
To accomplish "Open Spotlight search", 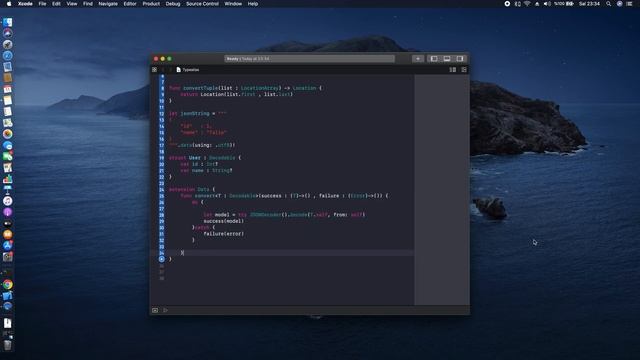I will point(608,4).
